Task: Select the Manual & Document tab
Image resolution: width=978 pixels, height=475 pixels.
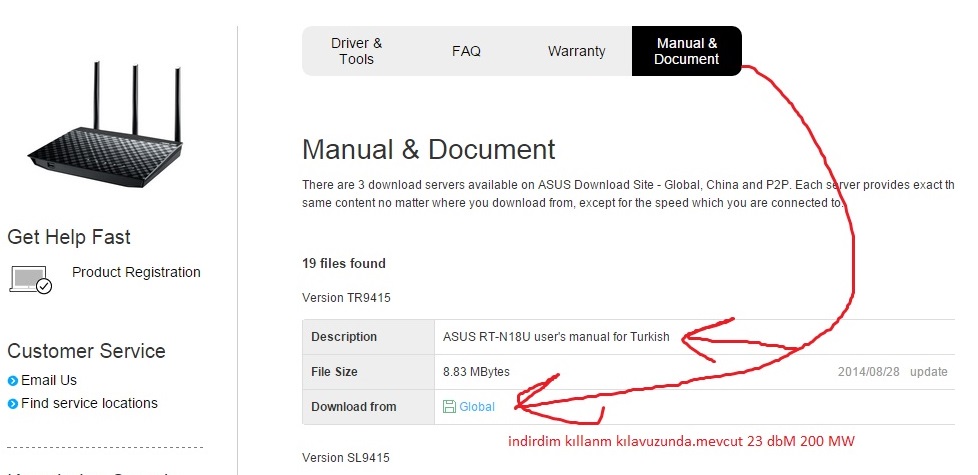Action: [687, 51]
